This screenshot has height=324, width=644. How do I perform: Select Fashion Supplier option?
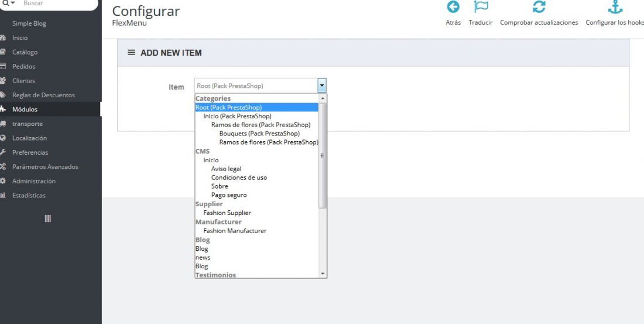coord(227,213)
